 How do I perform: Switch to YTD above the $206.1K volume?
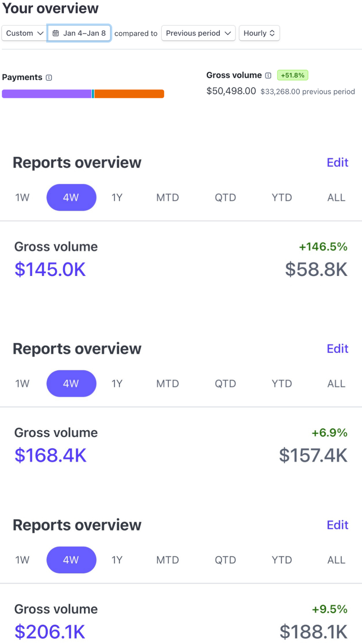282,560
